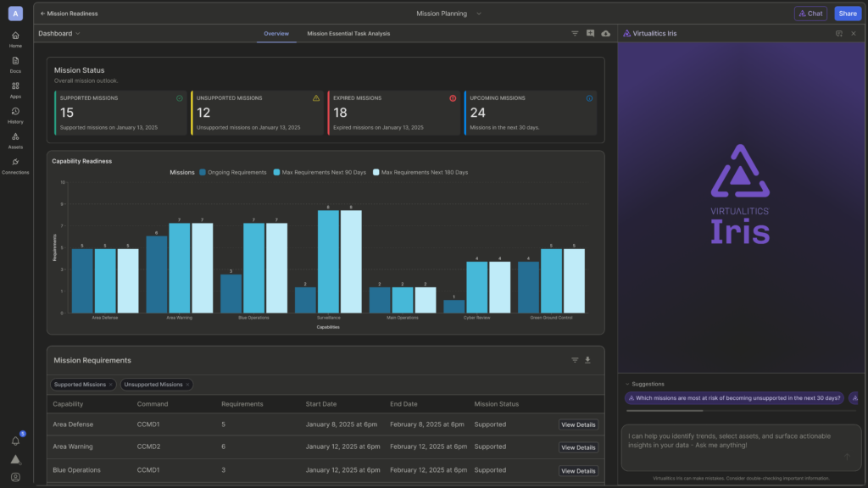The image size is (868, 488).
Task: Click the Upcoming Missions card value 24
Action: tap(478, 113)
